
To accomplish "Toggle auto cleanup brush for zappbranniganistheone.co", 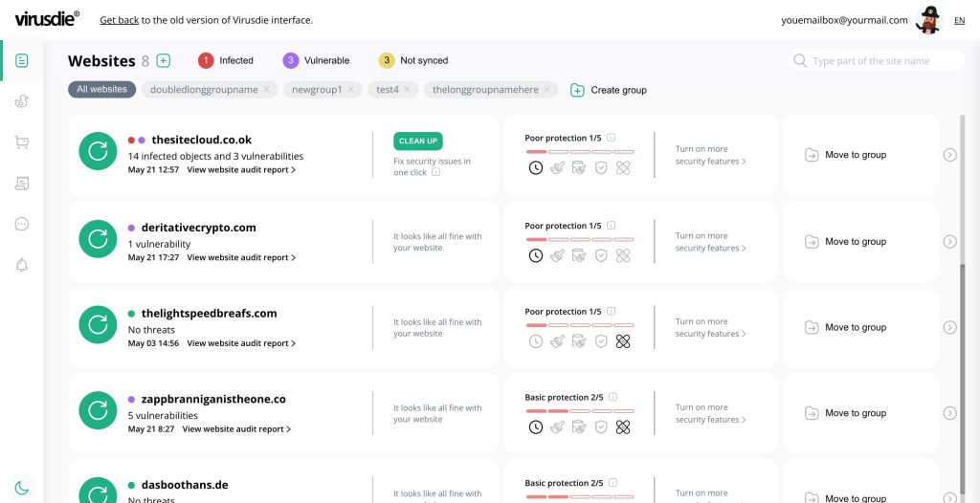I will coord(558,426).
